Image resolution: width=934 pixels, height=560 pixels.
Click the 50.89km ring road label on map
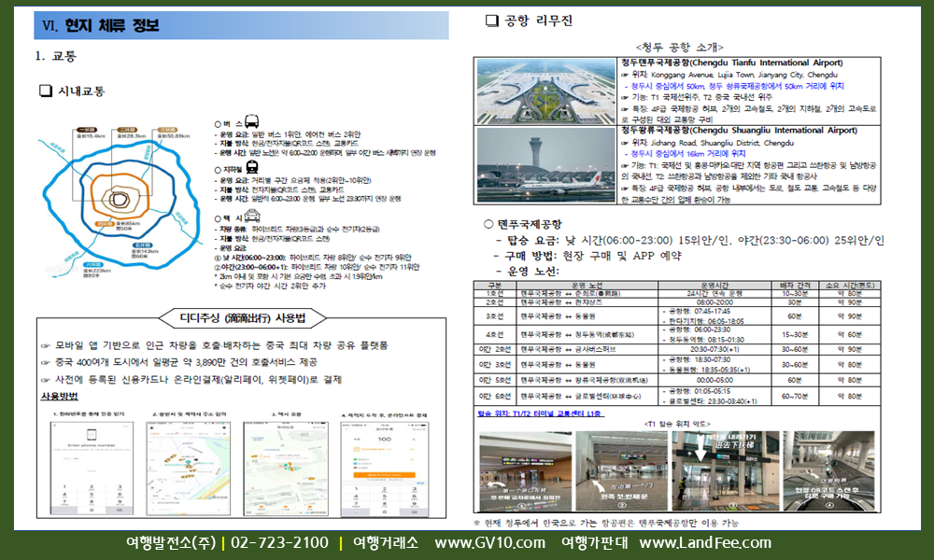click(174, 135)
